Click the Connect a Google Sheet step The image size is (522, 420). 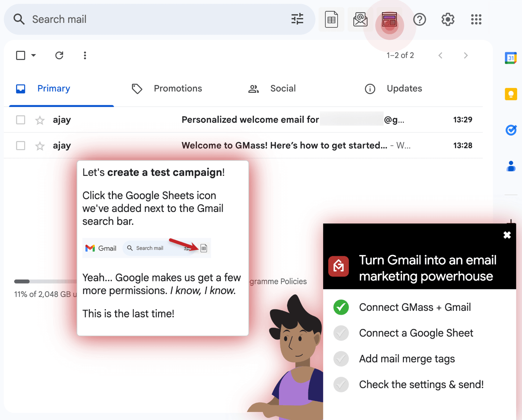click(x=416, y=333)
